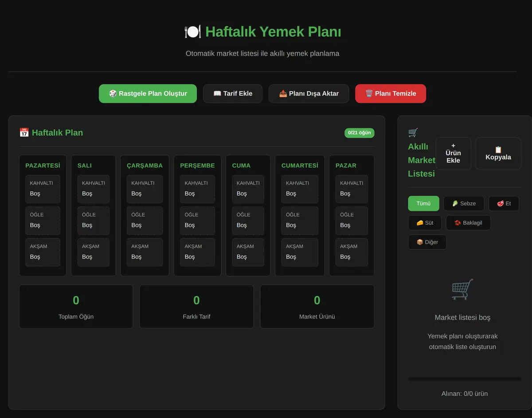The height and width of the screenshot is (418, 532).
Task: Click the Akıllı Market Listesi heading
Action: (421, 160)
